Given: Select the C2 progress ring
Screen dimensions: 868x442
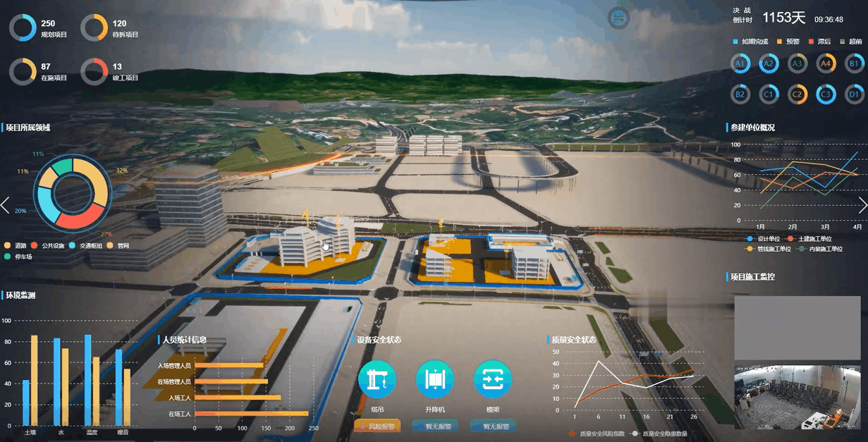Looking at the screenshot, I should (797, 94).
